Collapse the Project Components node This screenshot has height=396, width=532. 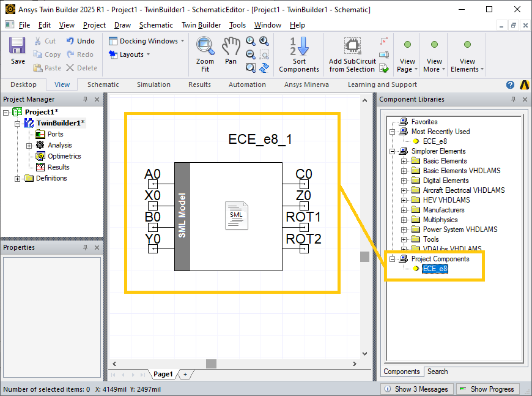[x=392, y=259]
